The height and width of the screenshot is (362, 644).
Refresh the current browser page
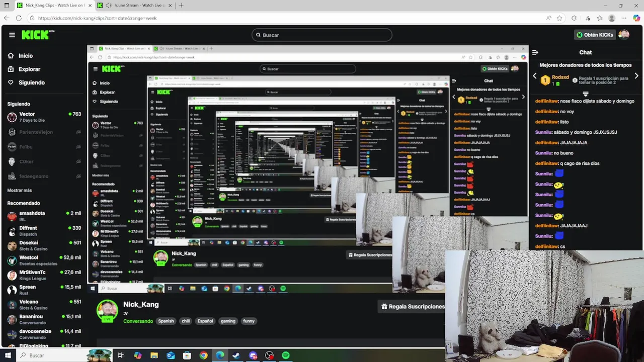[19, 18]
